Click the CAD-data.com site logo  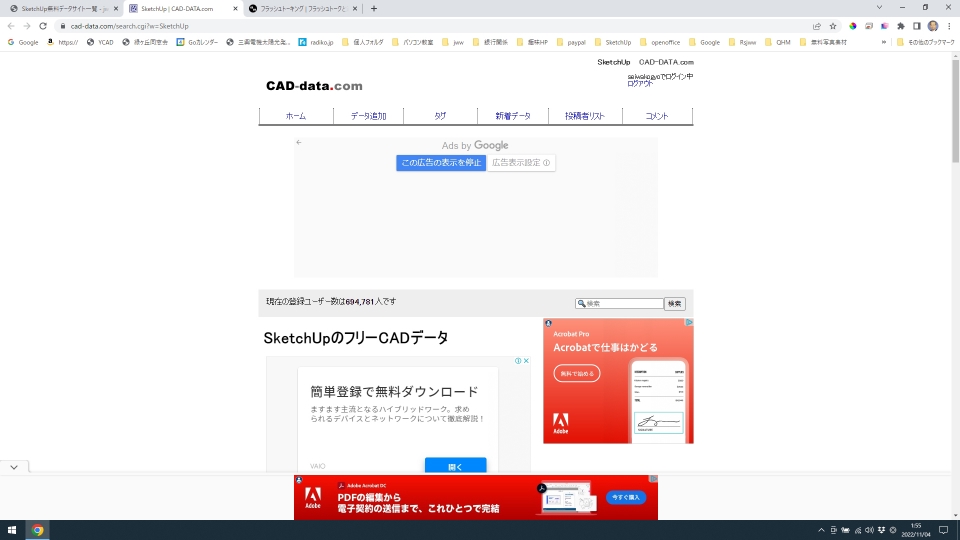click(x=314, y=86)
